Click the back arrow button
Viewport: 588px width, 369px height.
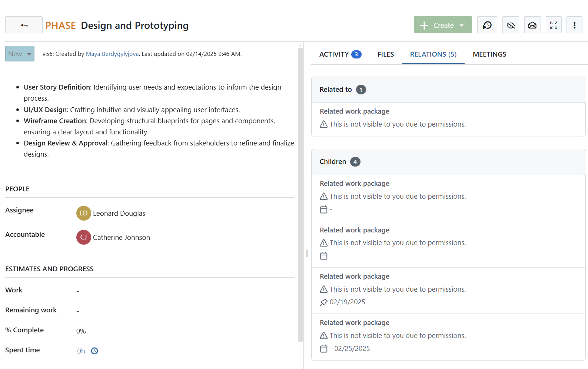(x=24, y=25)
